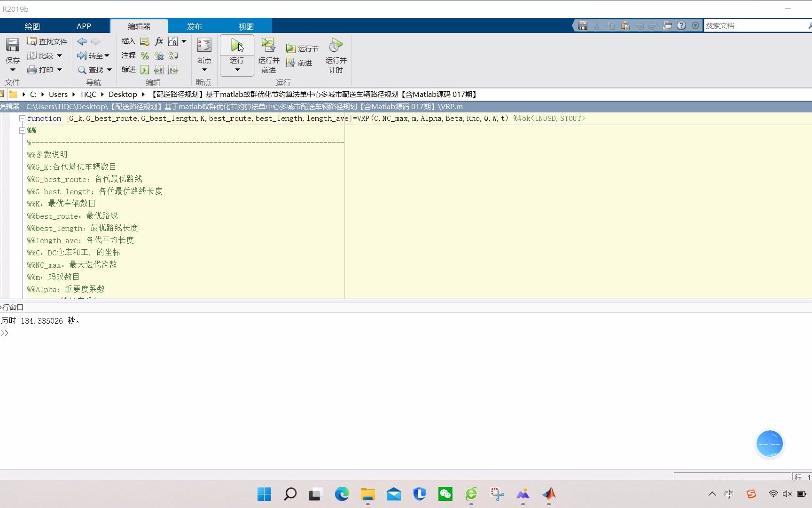The width and height of the screenshot is (812, 508).
Task: Switch to the APP tab
Action: coord(84,26)
